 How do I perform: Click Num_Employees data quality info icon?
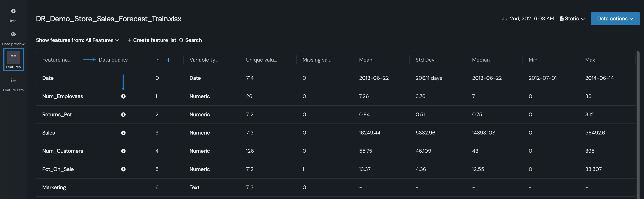tap(123, 96)
